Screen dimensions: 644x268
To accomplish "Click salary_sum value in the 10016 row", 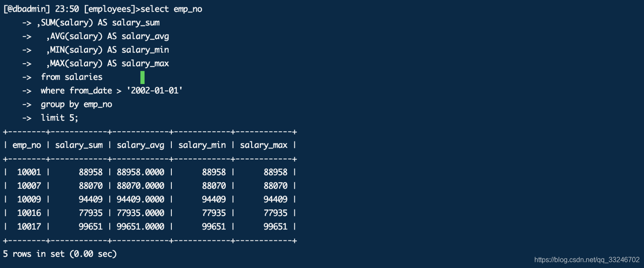I will coord(91,213).
